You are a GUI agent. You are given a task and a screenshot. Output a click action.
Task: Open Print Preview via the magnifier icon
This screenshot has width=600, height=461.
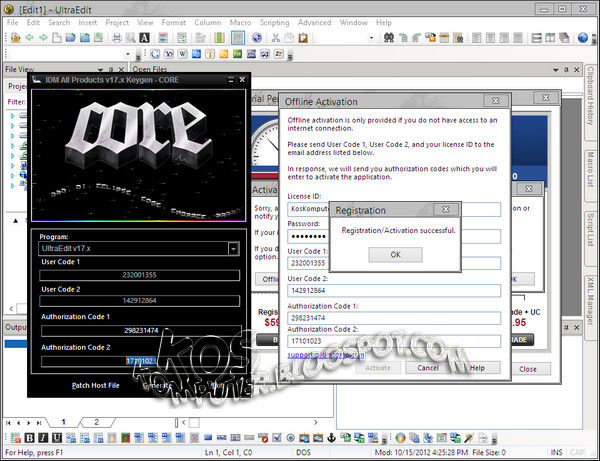pos(130,37)
